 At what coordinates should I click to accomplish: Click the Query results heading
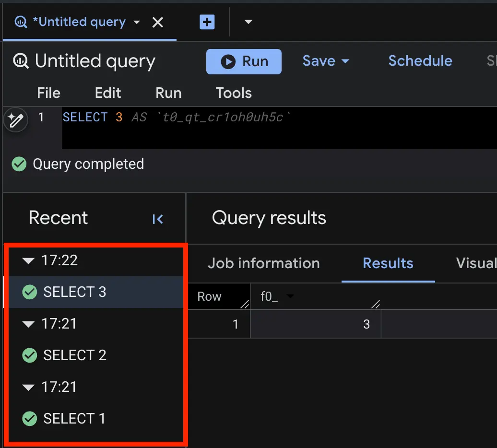(269, 218)
